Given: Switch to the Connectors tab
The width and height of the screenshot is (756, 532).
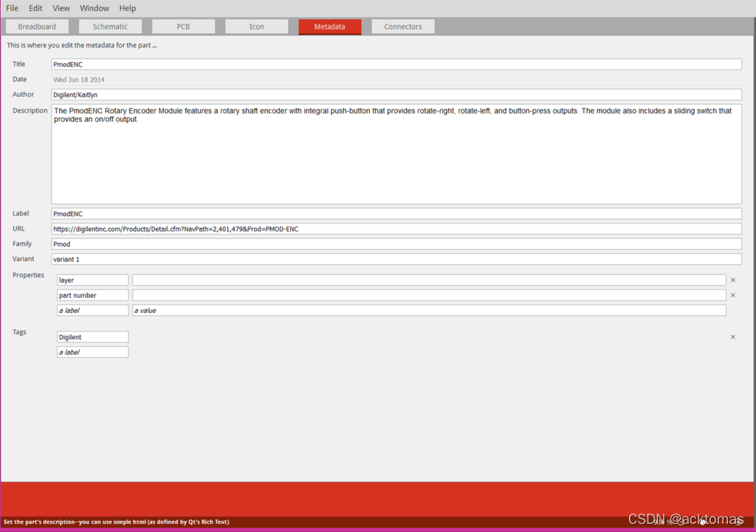Looking at the screenshot, I should point(403,27).
